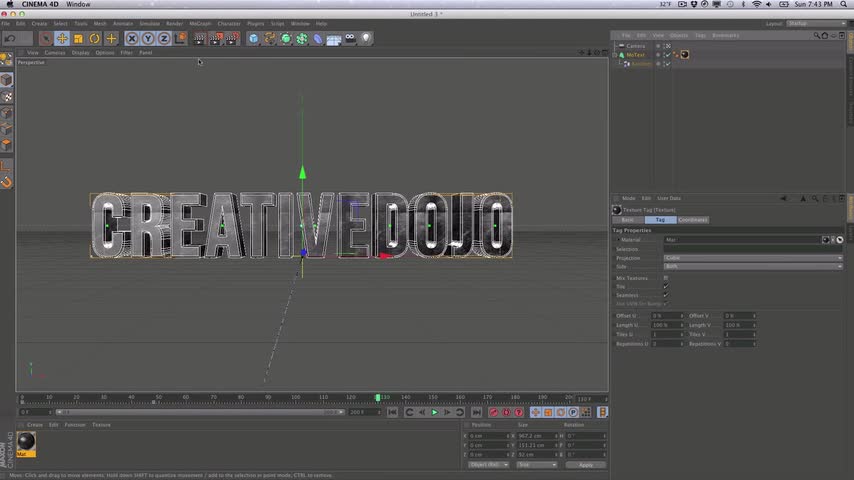The image size is (854, 480).
Task: Open the array modeling objects icon
Action: pos(302,39)
